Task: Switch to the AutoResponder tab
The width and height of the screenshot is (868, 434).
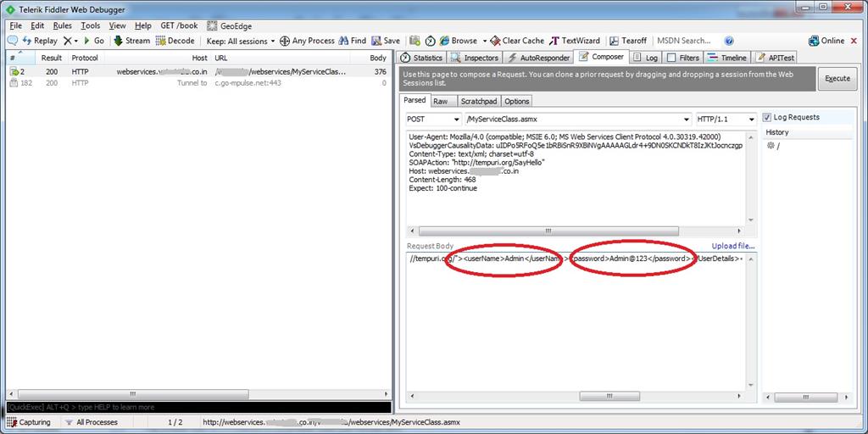Action: click(538, 58)
